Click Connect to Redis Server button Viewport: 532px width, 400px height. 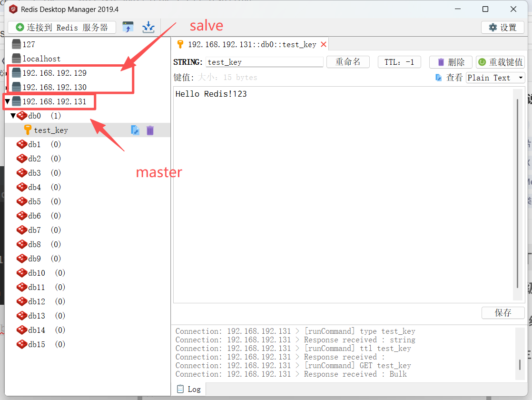(62, 27)
